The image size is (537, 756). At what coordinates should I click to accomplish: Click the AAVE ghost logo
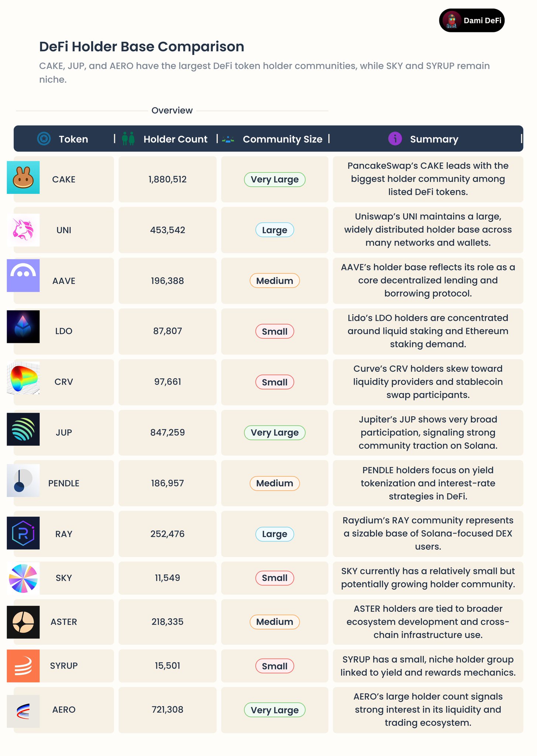tap(23, 275)
